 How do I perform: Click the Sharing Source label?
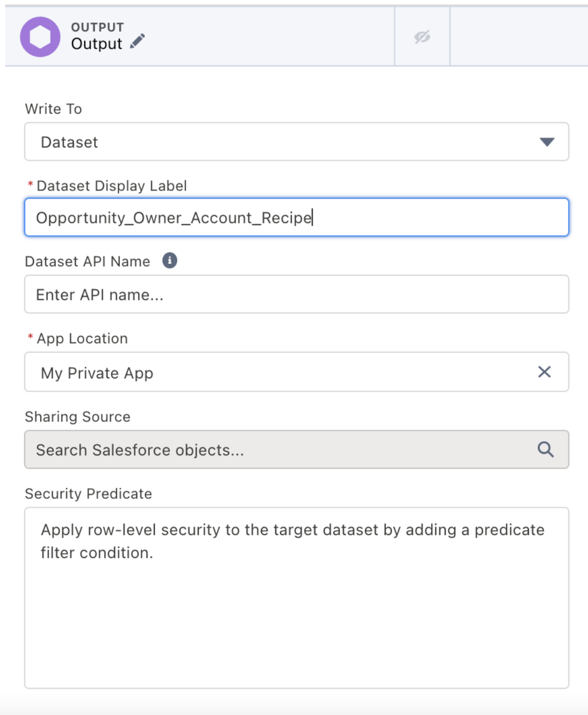point(77,417)
